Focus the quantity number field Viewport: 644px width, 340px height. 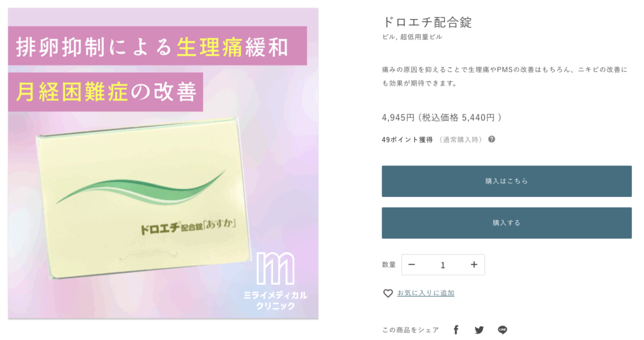click(x=443, y=265)
